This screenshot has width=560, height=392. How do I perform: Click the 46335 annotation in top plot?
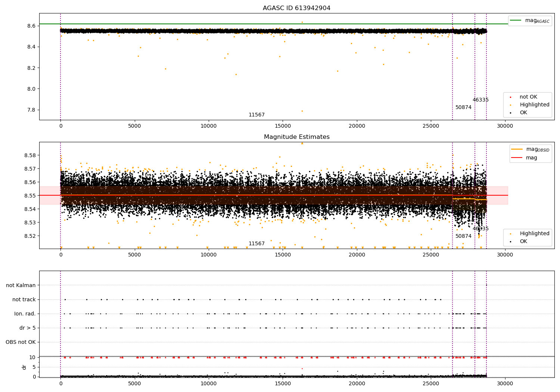pyautogui.click(x=480, y=100)
